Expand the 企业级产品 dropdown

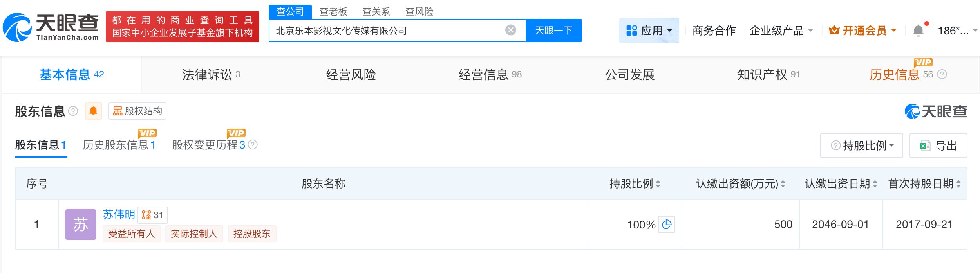coord(781,31)
